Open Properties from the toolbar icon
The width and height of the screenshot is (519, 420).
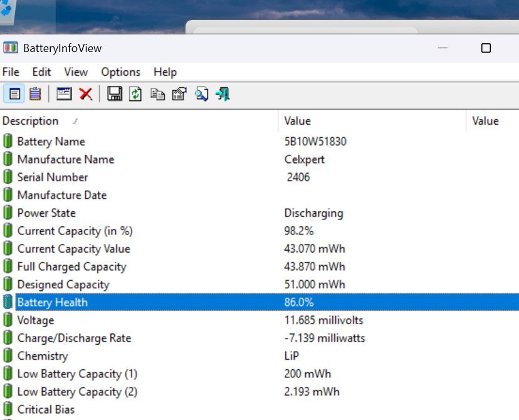coord(179,94)
